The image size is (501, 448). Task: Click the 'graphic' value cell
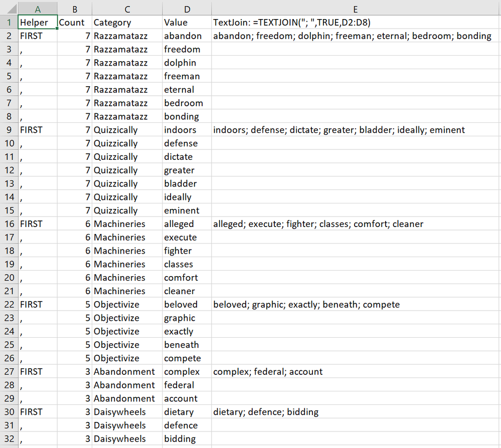[x=187, y=318]
